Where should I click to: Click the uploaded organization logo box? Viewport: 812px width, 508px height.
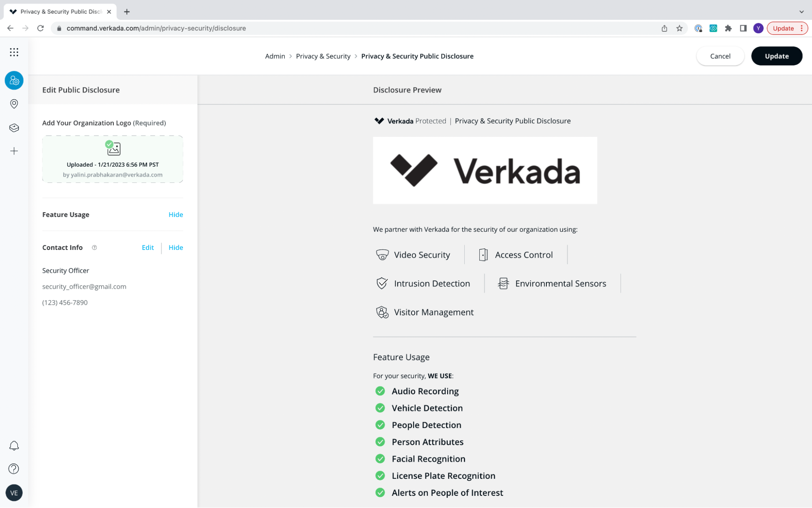113,159
